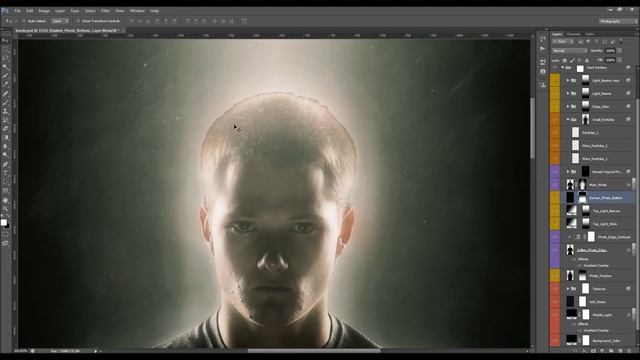Switch to the Paths tab

tap(589, 34)
